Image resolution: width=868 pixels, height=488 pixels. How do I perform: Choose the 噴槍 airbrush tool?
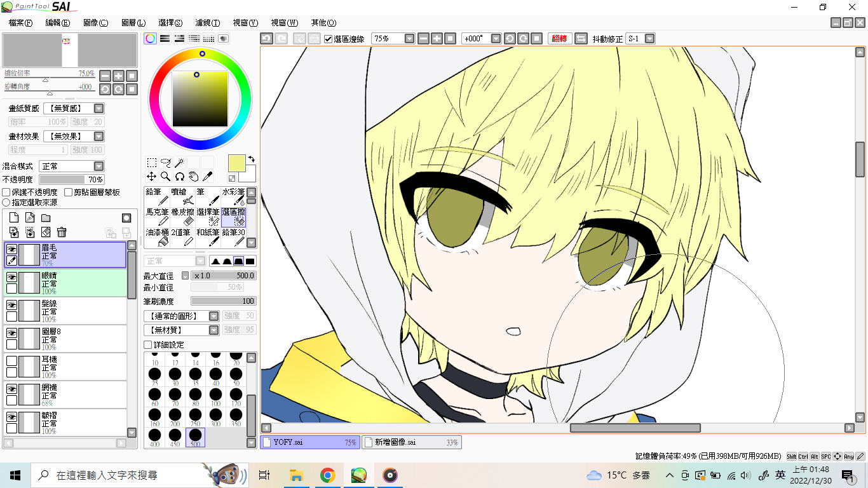pyautogui.click(x=182, y=197)
